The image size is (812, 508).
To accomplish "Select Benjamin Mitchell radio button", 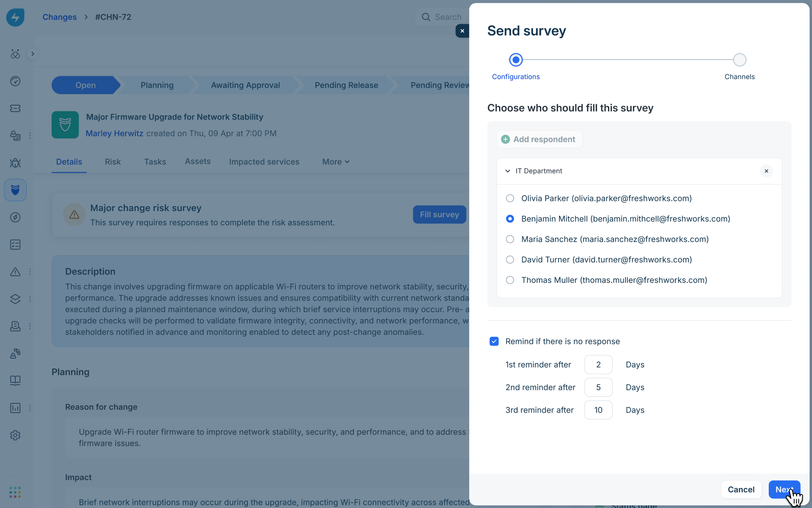I will [x=510, y=219].
